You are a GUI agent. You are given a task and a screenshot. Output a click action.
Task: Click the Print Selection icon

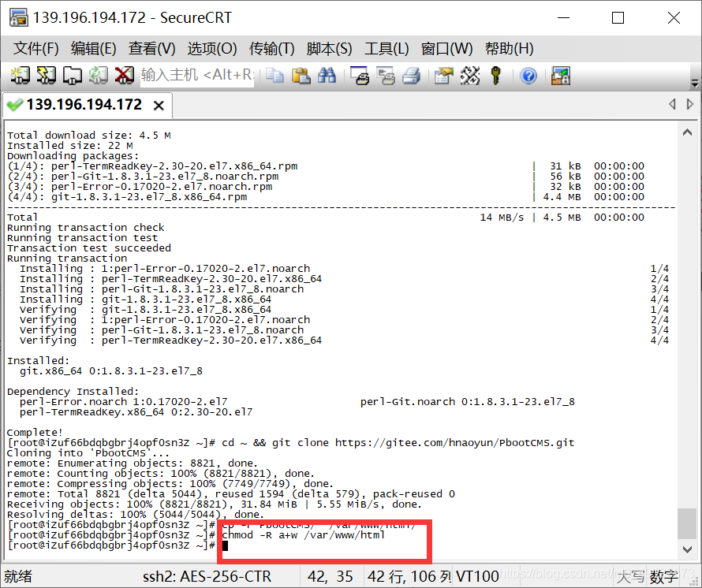tap(386, 75)
